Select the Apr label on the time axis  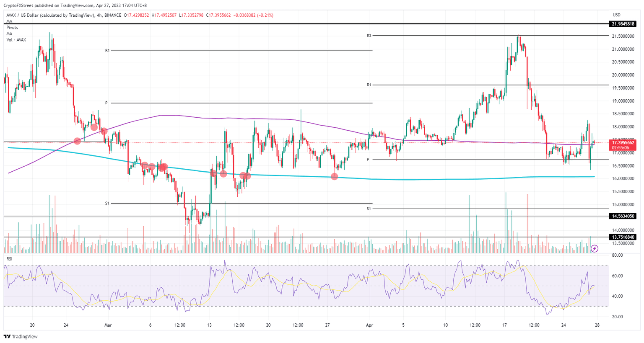370,325
